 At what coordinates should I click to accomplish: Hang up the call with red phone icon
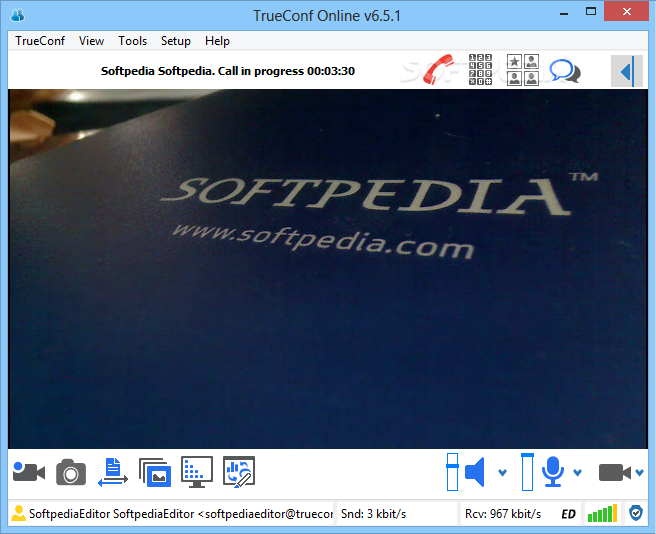coord(438,69)
